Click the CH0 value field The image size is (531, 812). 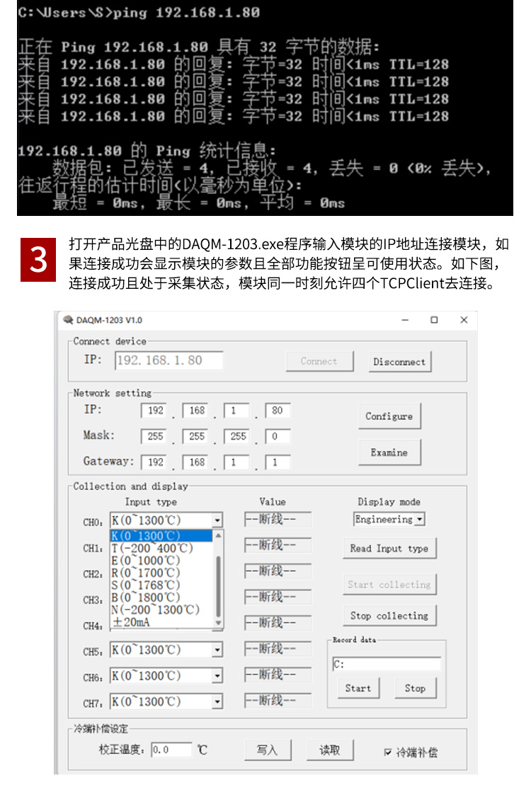278,519
